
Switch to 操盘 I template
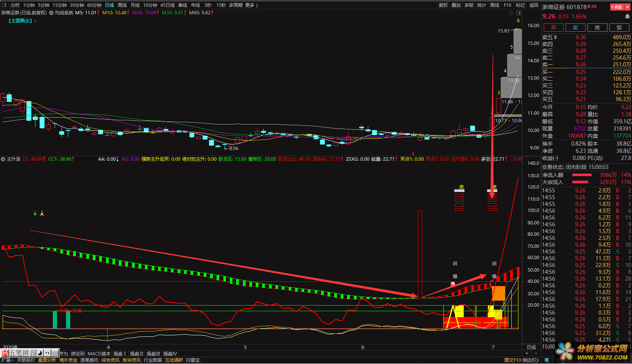(120, 353)
